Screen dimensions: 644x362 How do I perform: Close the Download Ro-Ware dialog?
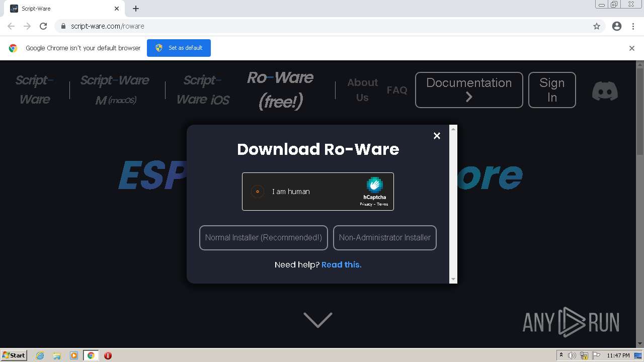coord(437,136)
